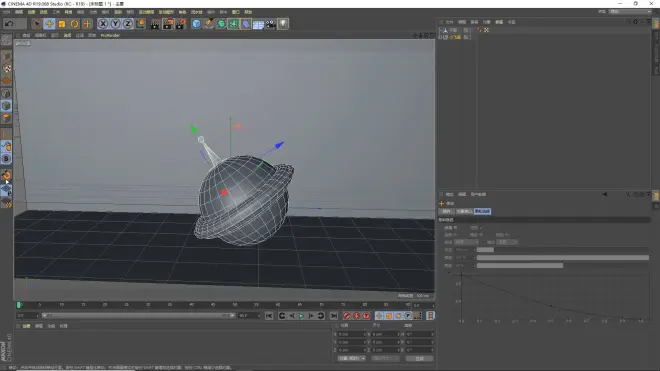660x371 pixels.
Task: Toggle position keyframe channel
Action: [x=379, y=316]
